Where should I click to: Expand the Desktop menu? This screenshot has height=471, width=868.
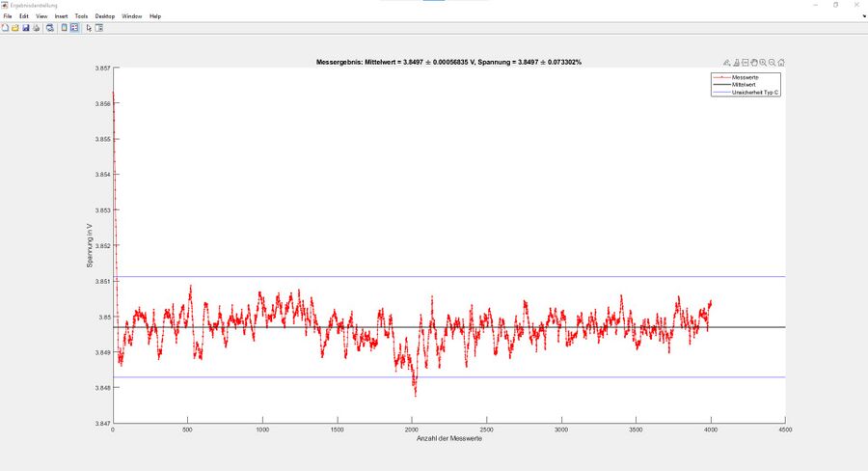pyautogui.click(x=105, y=16)
